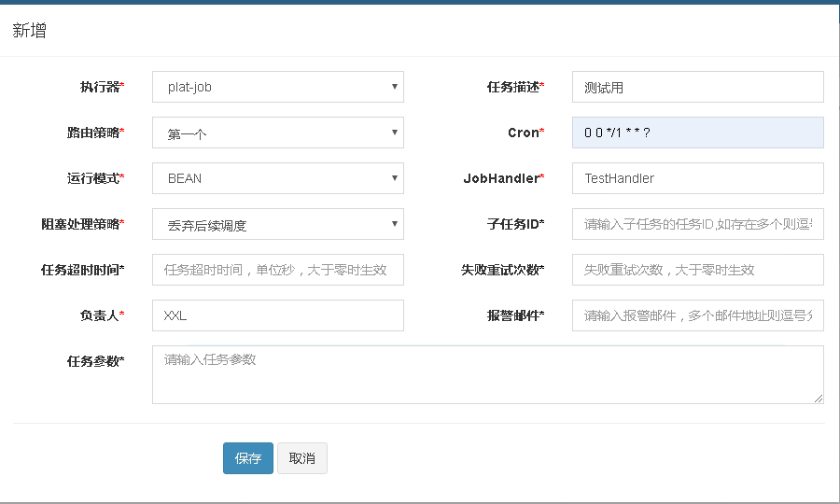Screen dimensions: 840x504
Task: Click the 负责人 label
Action: [x=102, y=315]
